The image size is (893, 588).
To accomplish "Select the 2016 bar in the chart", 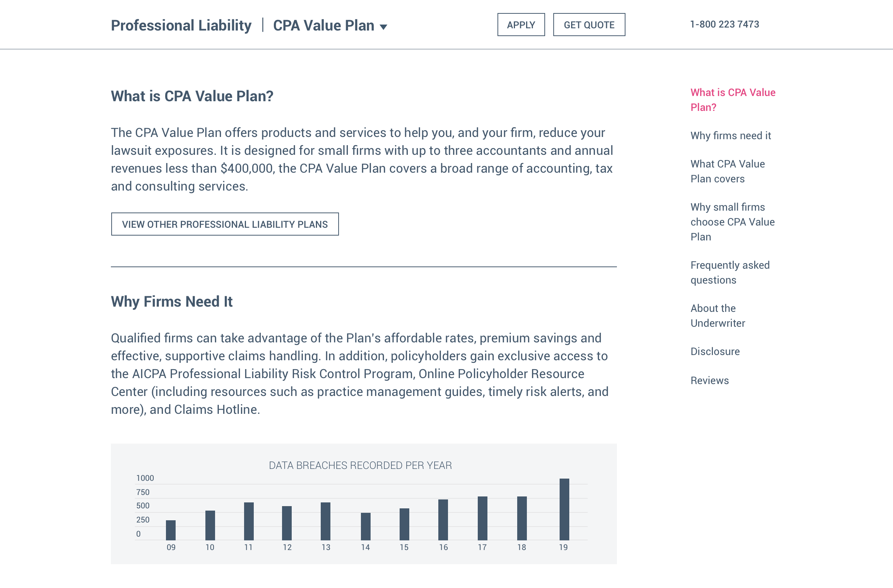I will click(443, 520).
